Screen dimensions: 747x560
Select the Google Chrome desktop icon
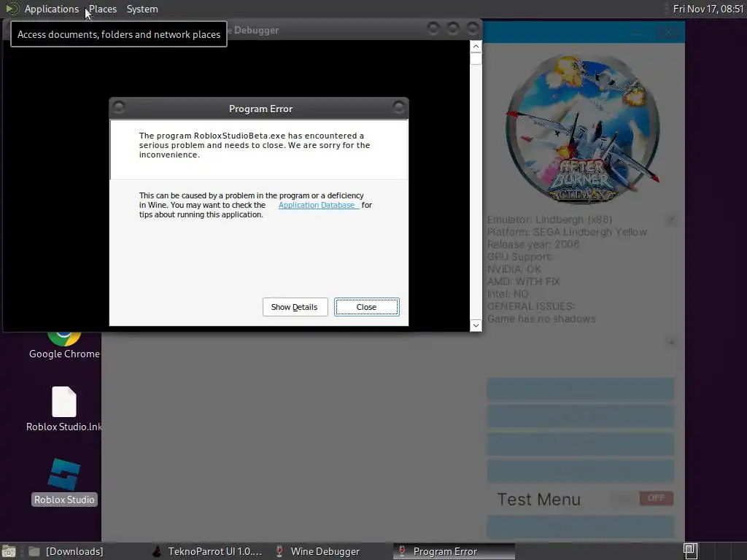click(x=64, y=344)
